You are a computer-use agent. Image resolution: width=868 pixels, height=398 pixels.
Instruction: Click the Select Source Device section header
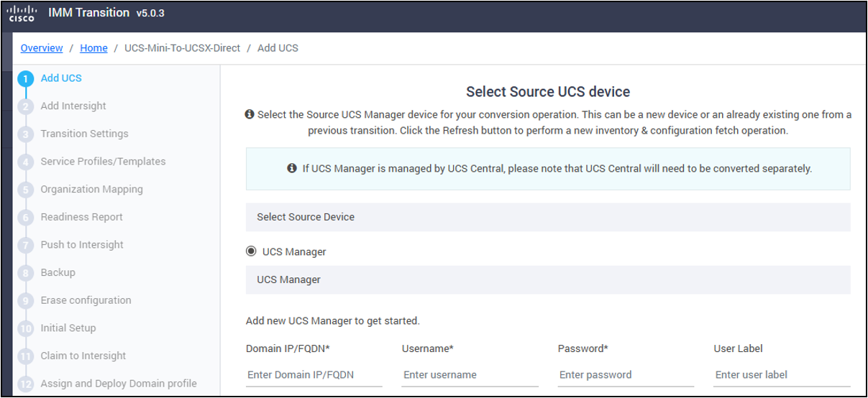point(548,217)
